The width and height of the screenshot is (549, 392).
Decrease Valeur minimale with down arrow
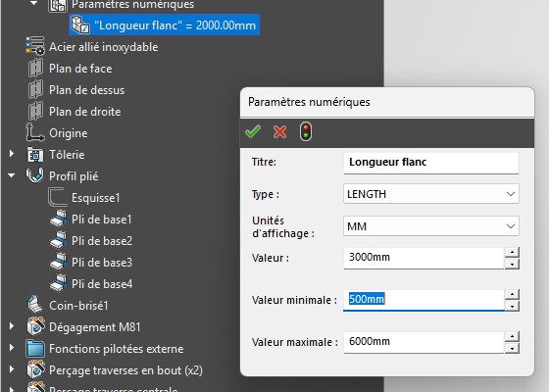(512, 306)
